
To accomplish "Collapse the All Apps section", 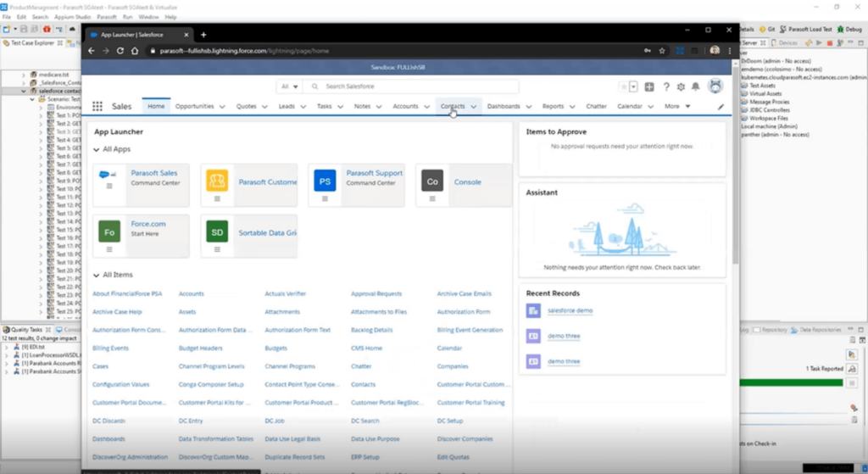I will click(97, 149).
